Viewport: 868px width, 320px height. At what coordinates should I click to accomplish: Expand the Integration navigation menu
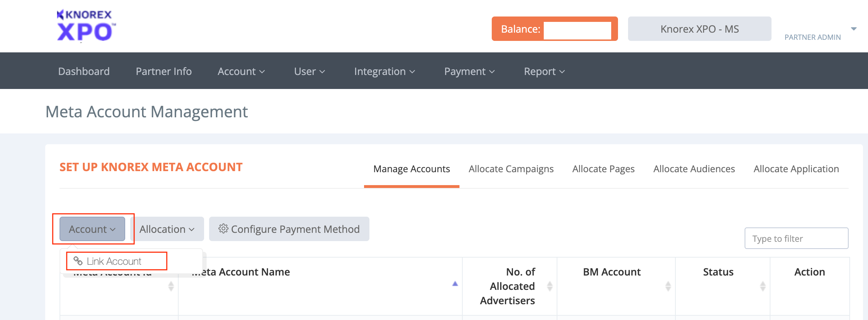(385, 71)
